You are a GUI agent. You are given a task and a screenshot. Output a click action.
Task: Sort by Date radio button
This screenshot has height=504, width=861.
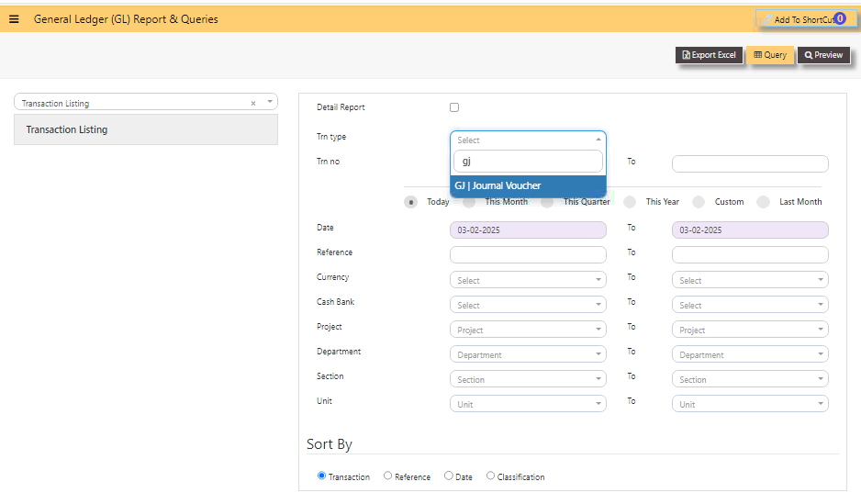(x=449, y=476)
